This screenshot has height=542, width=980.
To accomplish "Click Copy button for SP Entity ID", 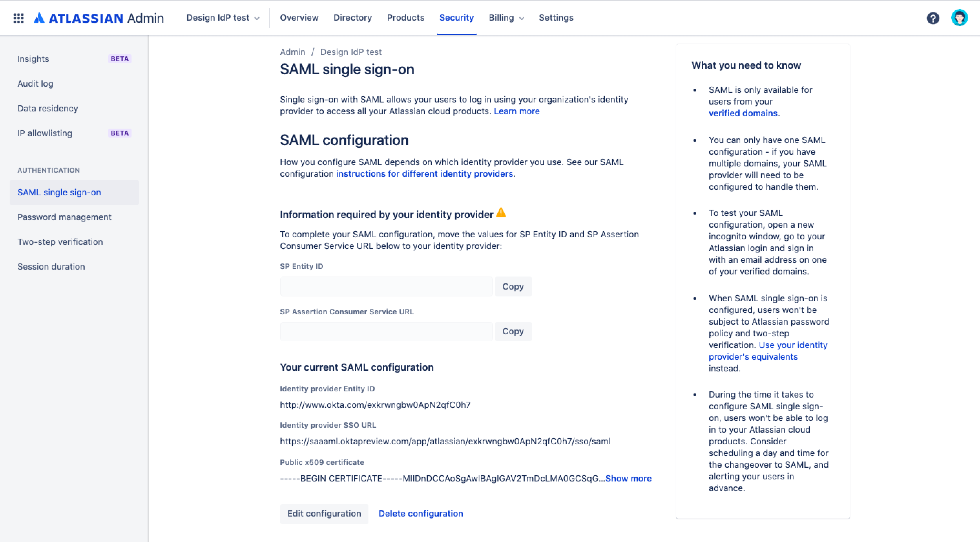I will click(x=513, y=286).
